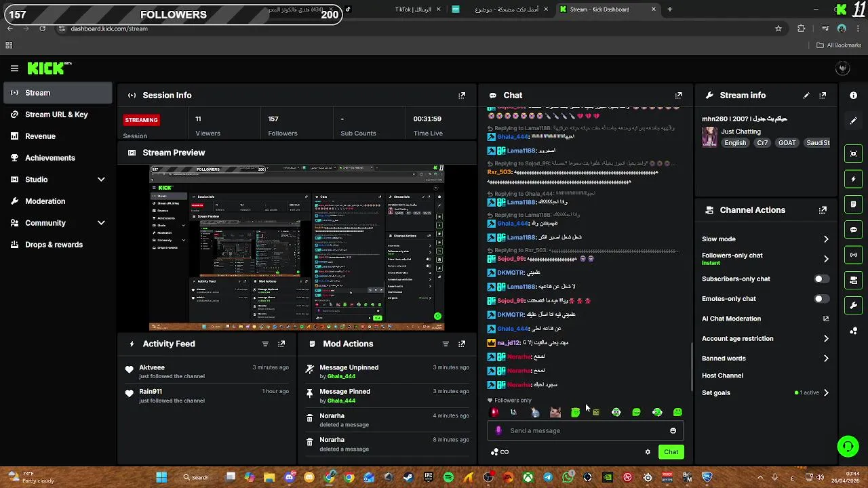Toggle Subscribers-only chat switch

coord(821,279)
